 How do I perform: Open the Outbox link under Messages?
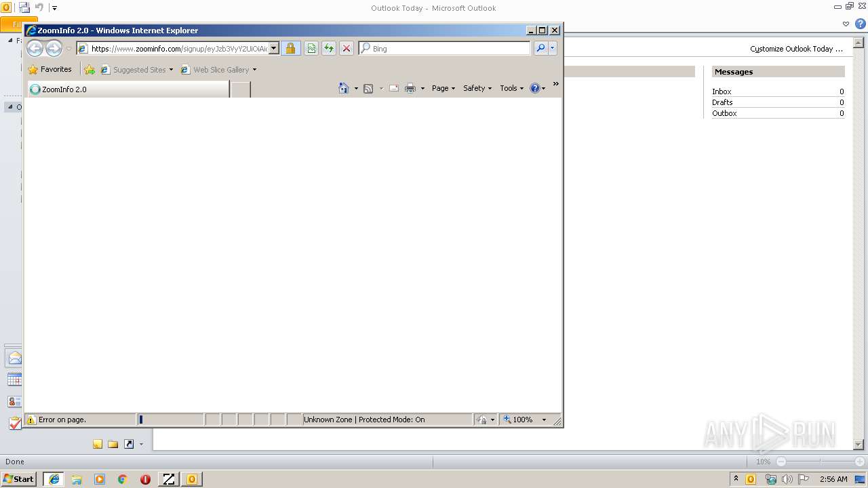(724, 113)
